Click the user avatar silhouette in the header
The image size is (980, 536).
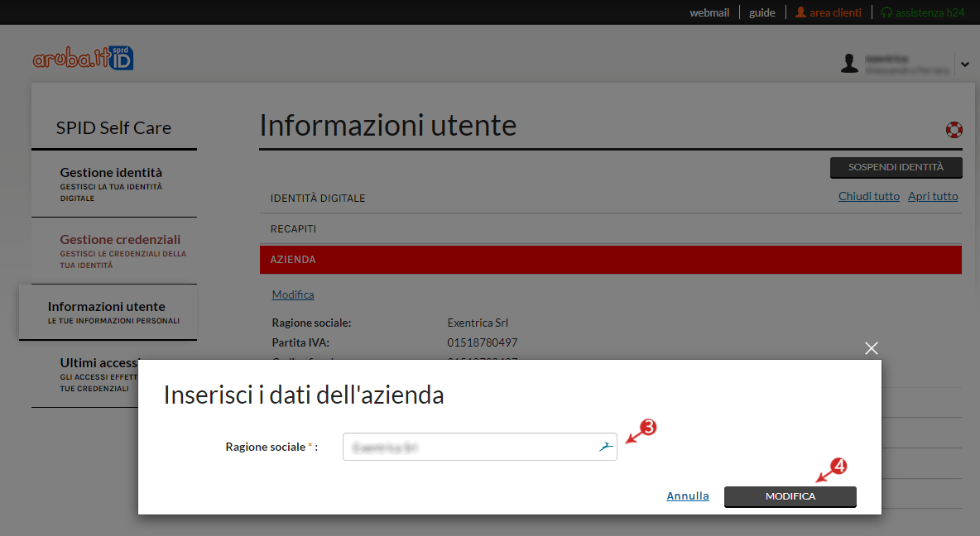click(849, 63)
